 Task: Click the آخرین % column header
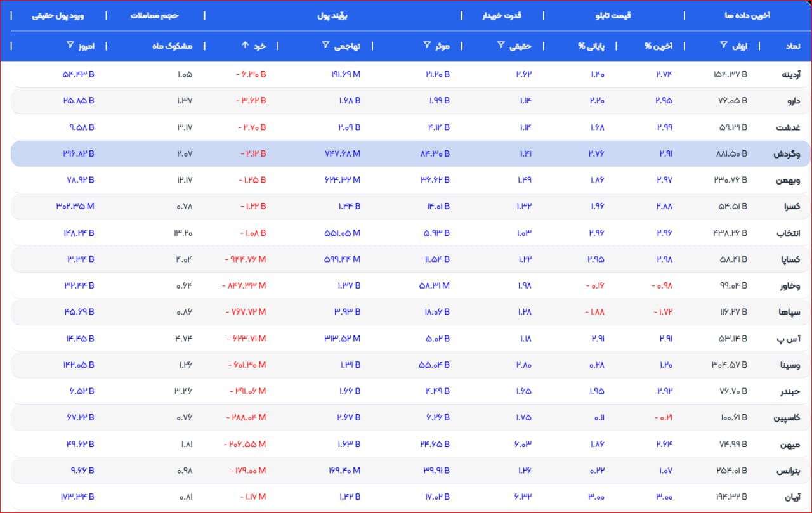[658, 46]
